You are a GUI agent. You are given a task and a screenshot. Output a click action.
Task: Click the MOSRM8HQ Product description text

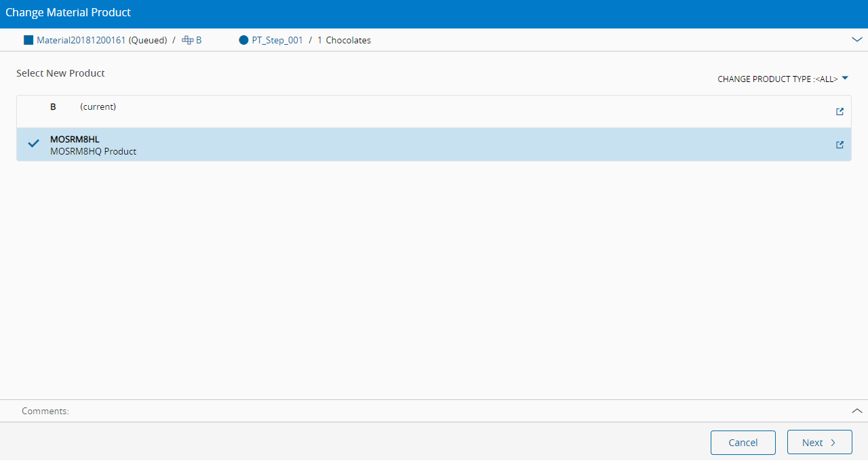[x=94, y=151]
